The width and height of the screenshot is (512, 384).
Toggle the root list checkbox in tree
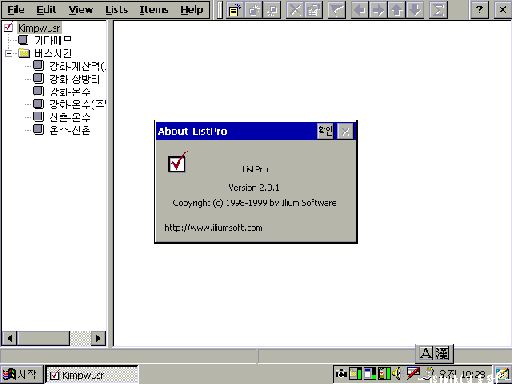point(9,28)
